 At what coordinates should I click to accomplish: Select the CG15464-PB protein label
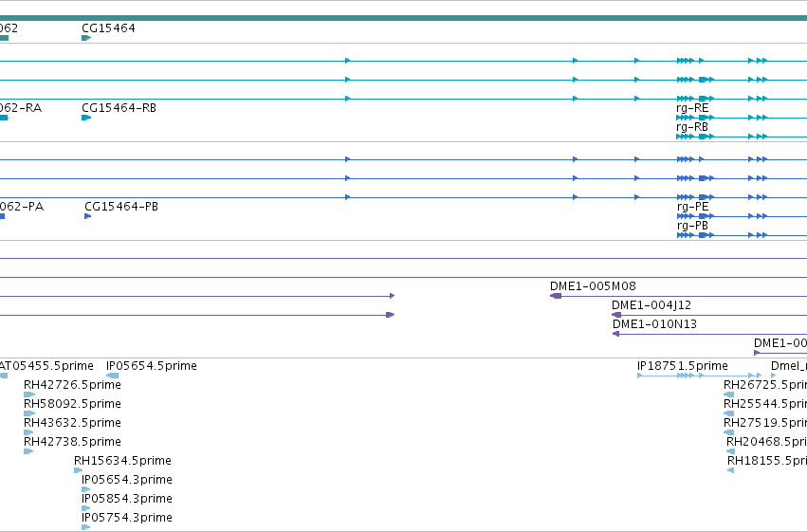tap(121, 207)
